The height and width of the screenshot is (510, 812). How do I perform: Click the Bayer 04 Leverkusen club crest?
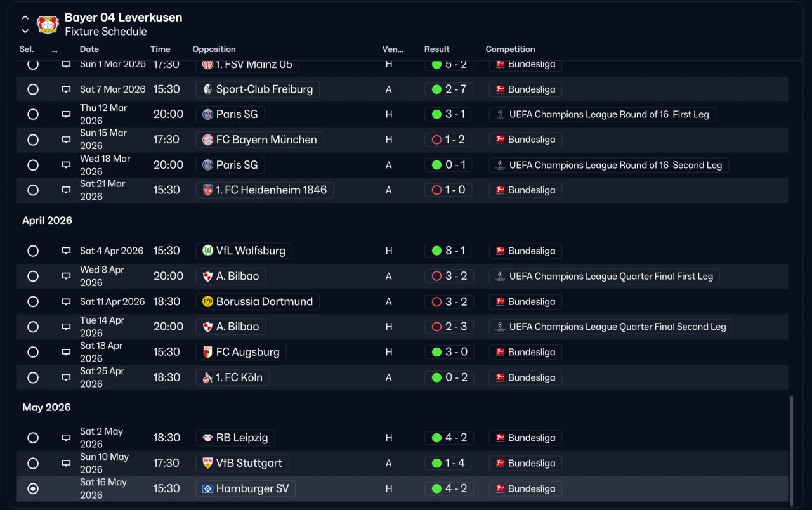(48, 24)
